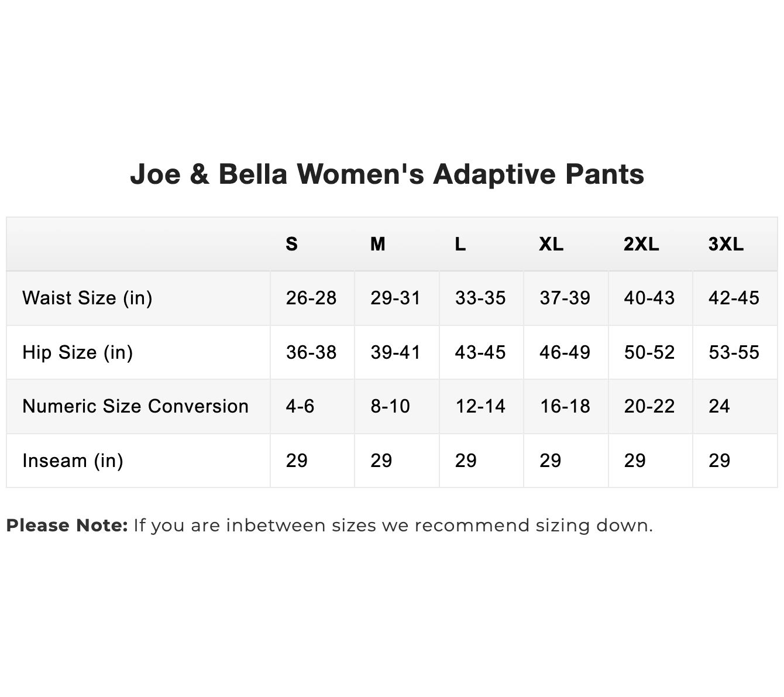
Task: Select the 3XL size column header
Action: click(x=726, y=244)
